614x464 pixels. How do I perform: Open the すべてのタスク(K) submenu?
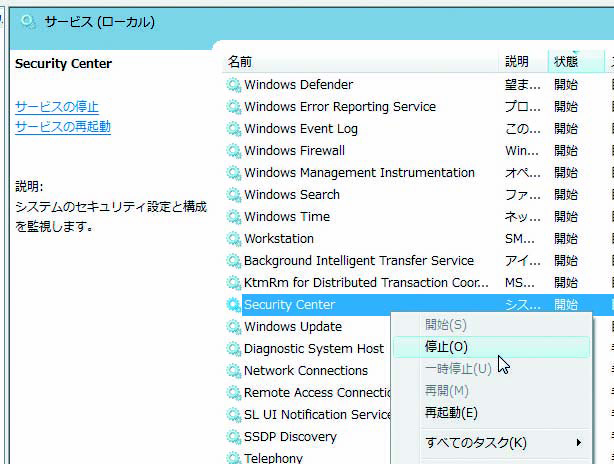[x=491, y=443]
